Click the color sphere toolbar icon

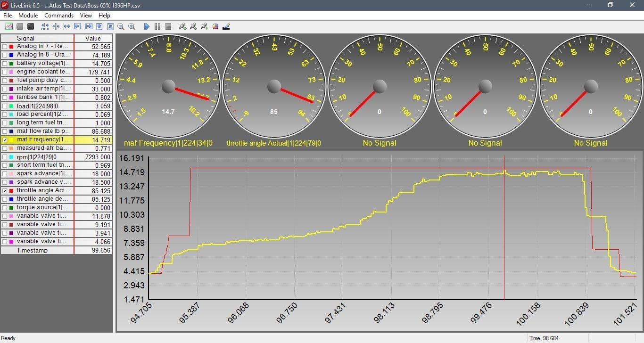click(x=215, y=26)
